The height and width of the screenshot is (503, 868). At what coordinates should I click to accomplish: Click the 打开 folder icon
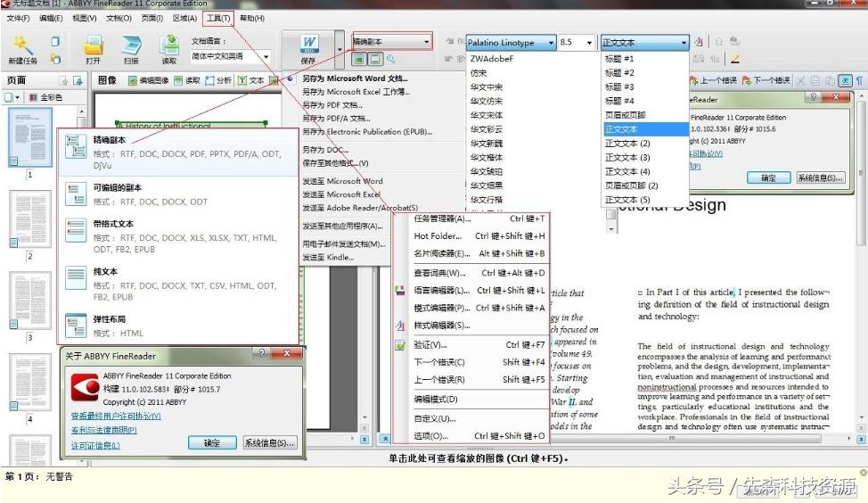93,45
